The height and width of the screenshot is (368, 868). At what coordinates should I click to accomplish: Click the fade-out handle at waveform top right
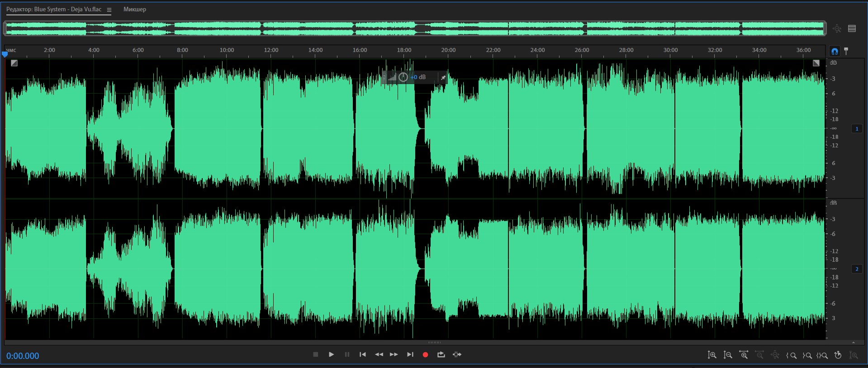tap(816, 63)
